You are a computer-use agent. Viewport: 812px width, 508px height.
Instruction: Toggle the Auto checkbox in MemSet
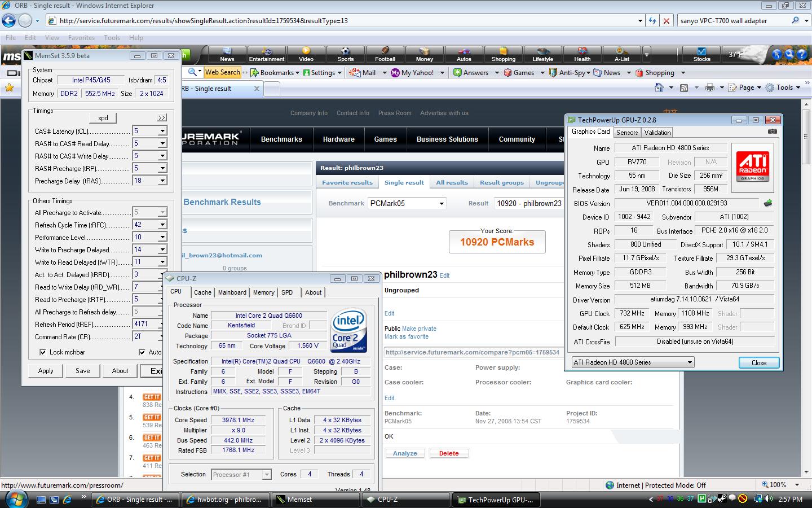pyautogui.click(x=142, y=352)
